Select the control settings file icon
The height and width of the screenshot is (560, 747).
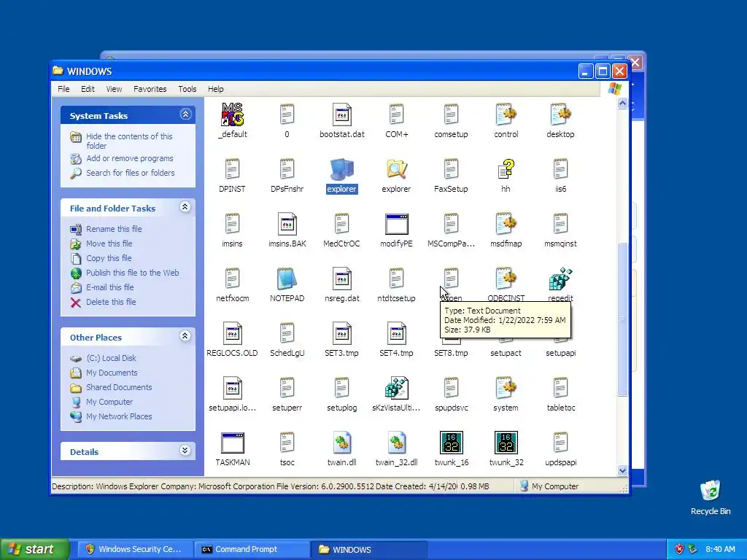(x=506, y=114)
